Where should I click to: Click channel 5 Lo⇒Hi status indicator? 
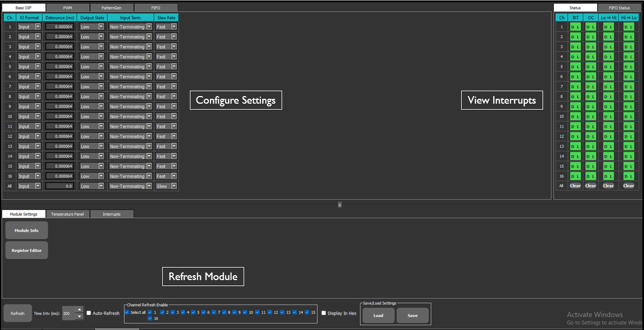[608, 67]
